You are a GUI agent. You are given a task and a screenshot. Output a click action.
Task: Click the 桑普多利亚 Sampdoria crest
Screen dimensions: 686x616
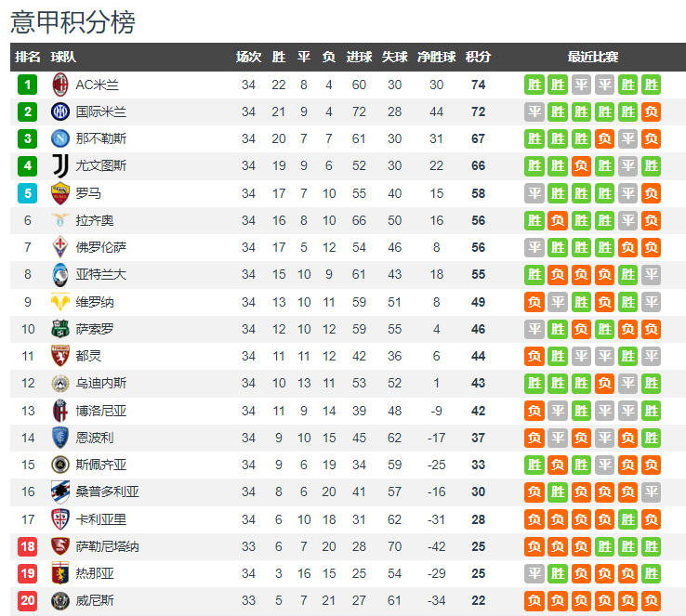tap(59, 491)
